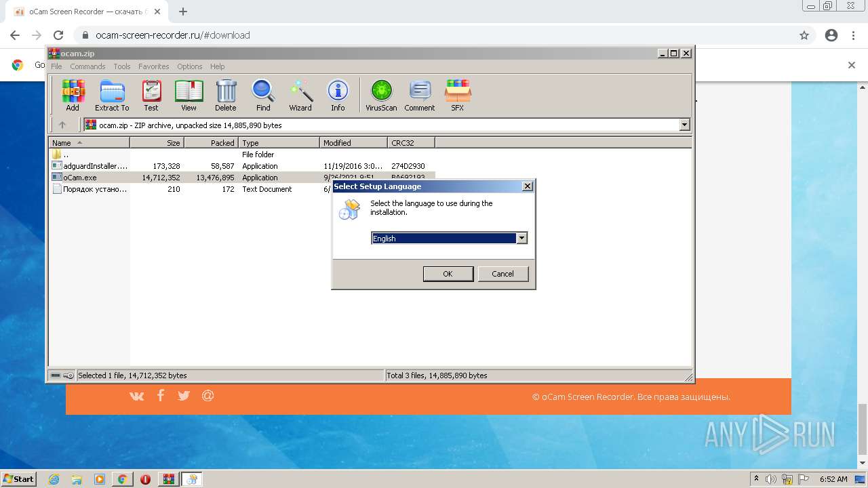Click volume speaker tray icon
Viewport: 868px width, 488px height.
coord(771,479)
